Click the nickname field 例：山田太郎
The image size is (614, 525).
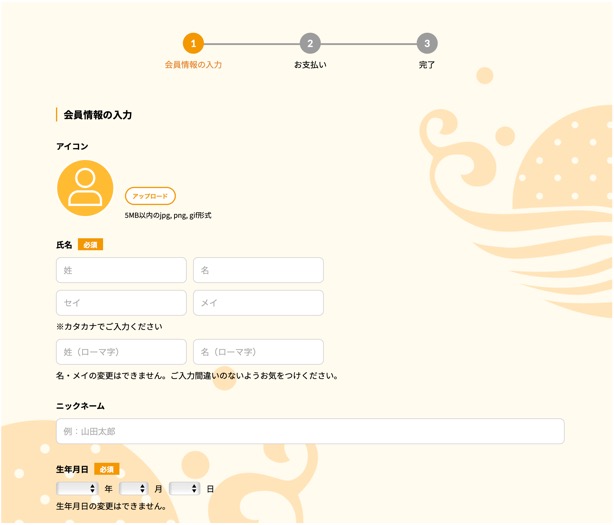click(x=310, y=431)
